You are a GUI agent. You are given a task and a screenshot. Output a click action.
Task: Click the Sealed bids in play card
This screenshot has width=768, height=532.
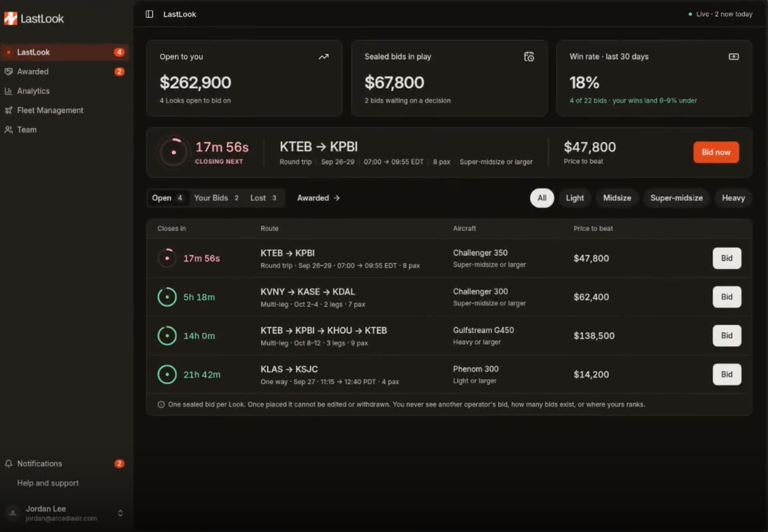[449, 78]
